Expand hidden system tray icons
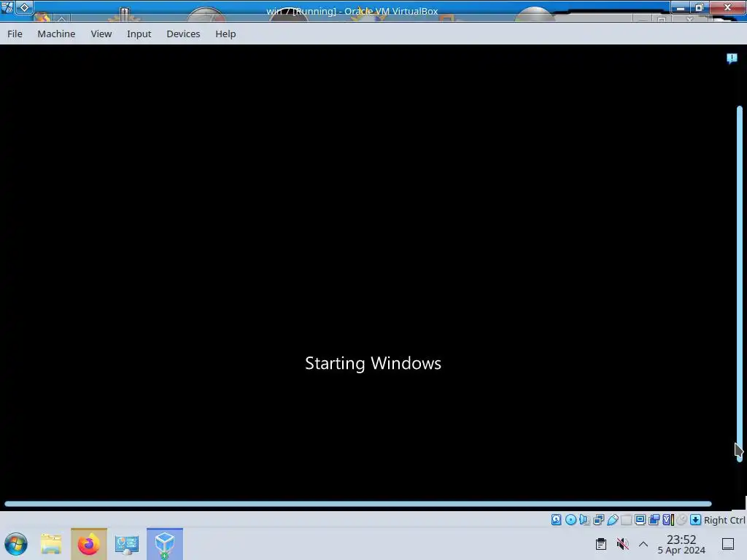The height and width of the screenshot is (560, 747). (643, 544)
